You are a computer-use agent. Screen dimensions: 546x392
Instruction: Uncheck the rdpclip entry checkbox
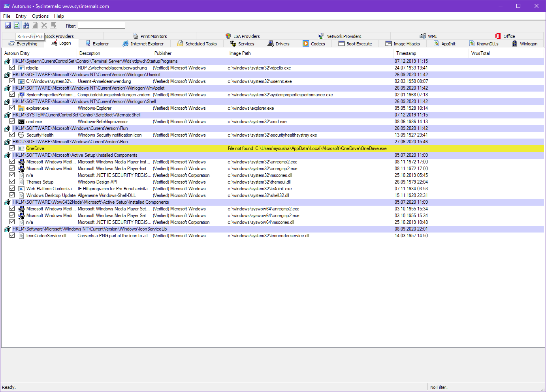(12, 68)
